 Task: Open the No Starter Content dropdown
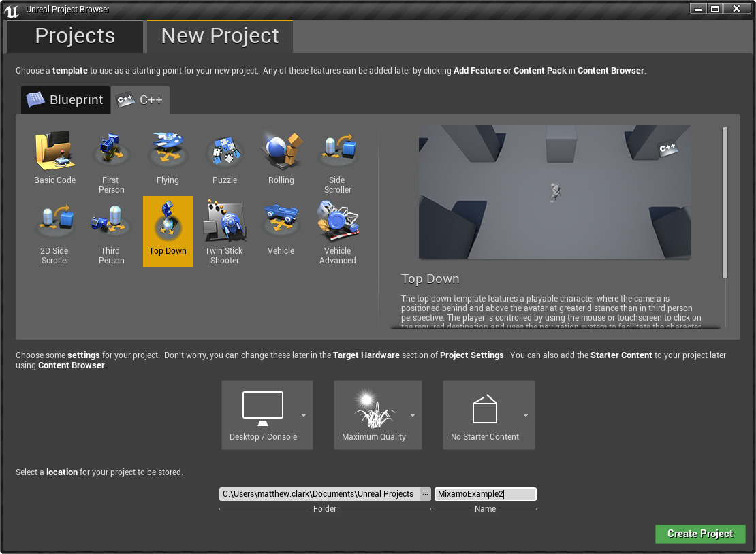pyautogui.click(x=489, y=415)
